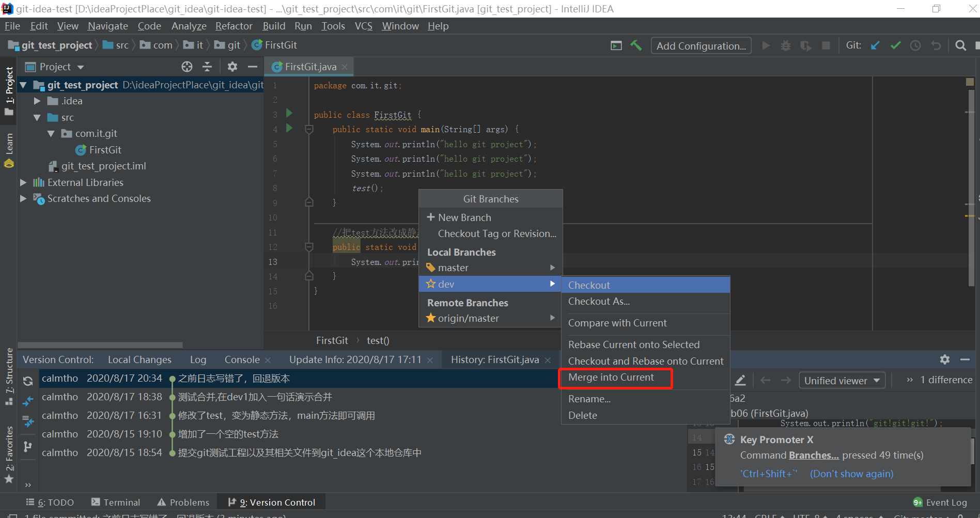Open the VCS menu
The width and height of the screenshot is (980, 518).
click(364, 26)
